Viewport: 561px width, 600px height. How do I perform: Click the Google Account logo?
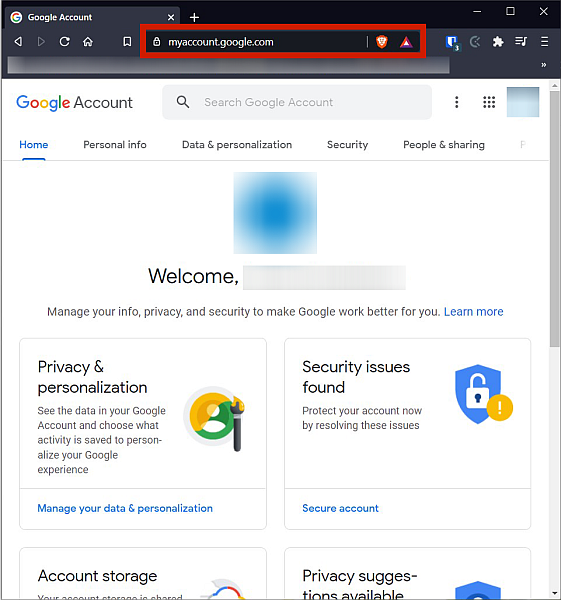point(74,103)
